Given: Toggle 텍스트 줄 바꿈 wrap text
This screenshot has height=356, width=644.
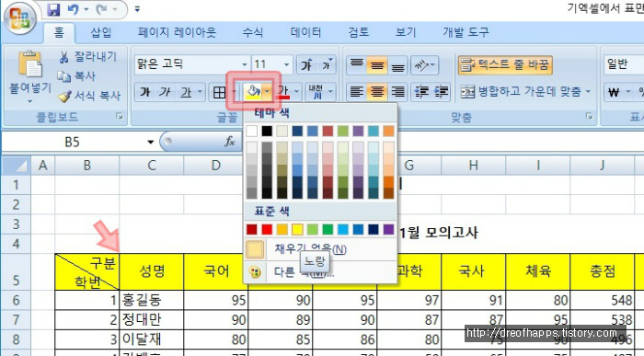Looking at the screenshot, I should [x=505, y=64].
